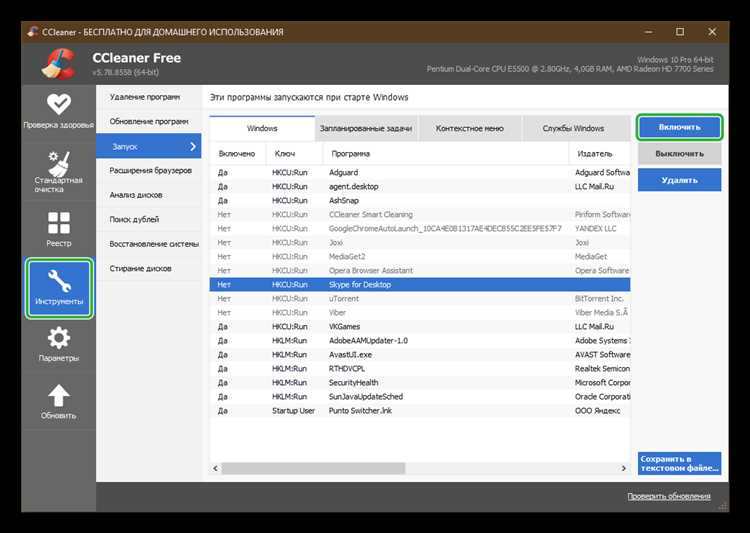Select the Adguard startup row
Viewport: 750px width, 533px height.
[420, 172]
